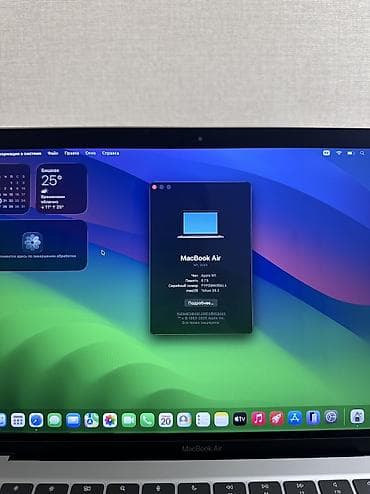Viewport: 370px width, 494px height.
Task: Click the Подробнее… button
Action: coord(201,303)
